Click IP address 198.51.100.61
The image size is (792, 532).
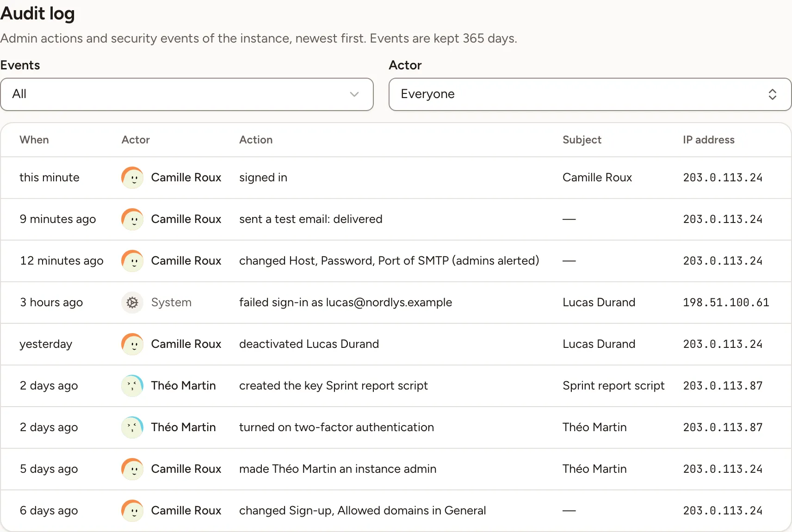pyautogui.click(x=726, y=303)
